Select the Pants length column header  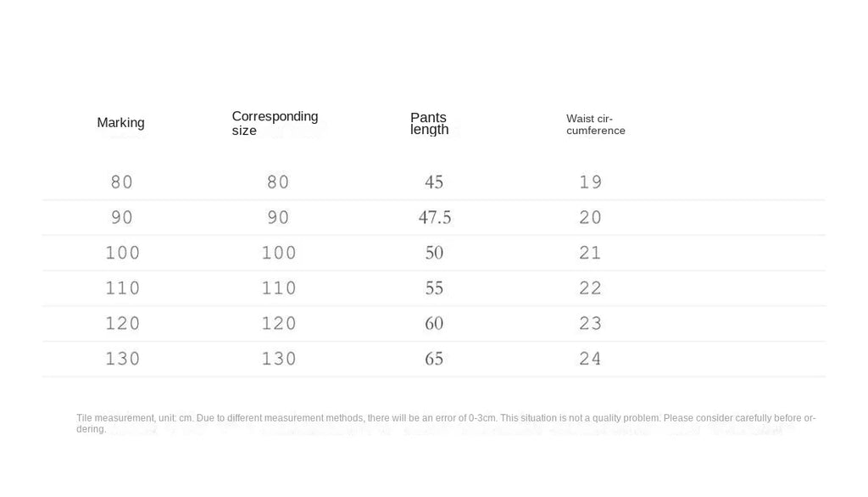(429, 124)
